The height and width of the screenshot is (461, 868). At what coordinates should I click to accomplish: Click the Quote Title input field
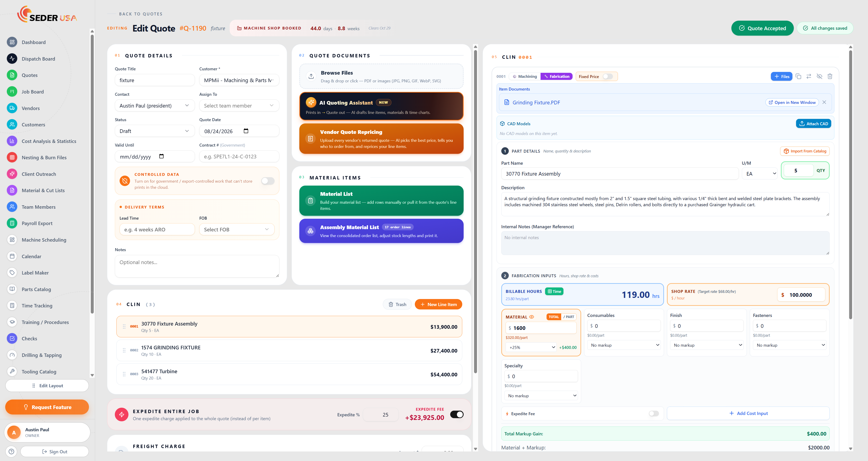coord(155,80)
